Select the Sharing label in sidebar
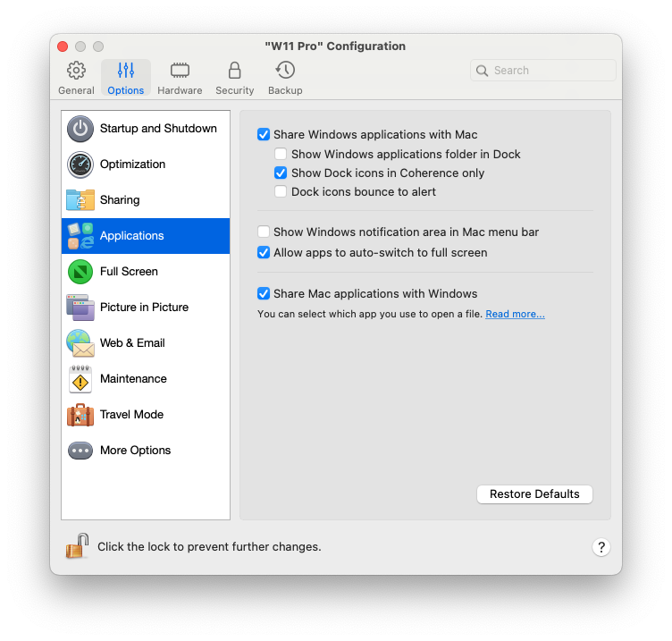672x641 pixels. pyautogui.click(x=120, y=200)
